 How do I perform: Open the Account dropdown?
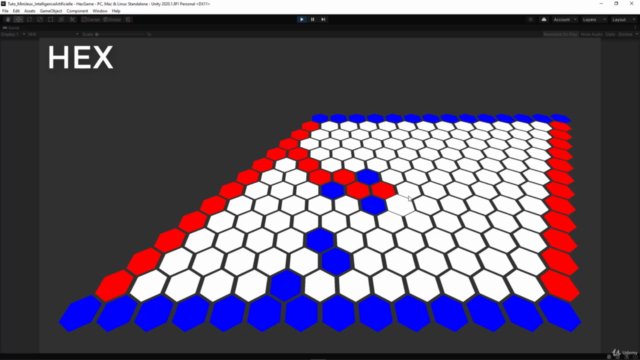tap(565, 20)
